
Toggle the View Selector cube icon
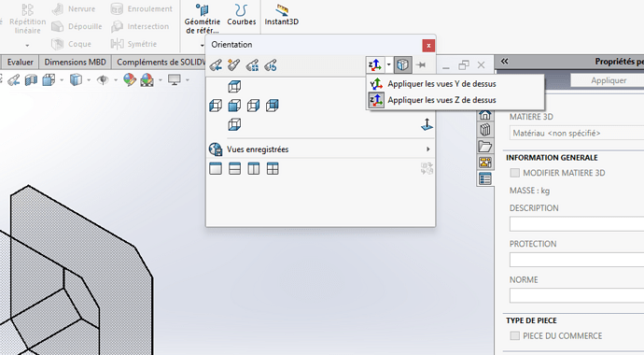tap(403, 64)
